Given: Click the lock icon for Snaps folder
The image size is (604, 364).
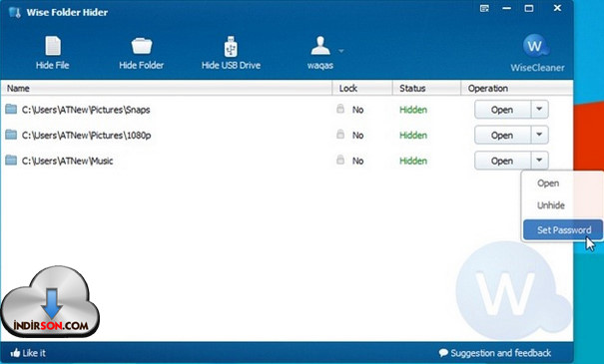Looking at the screenshot, I should pos(340,109).
